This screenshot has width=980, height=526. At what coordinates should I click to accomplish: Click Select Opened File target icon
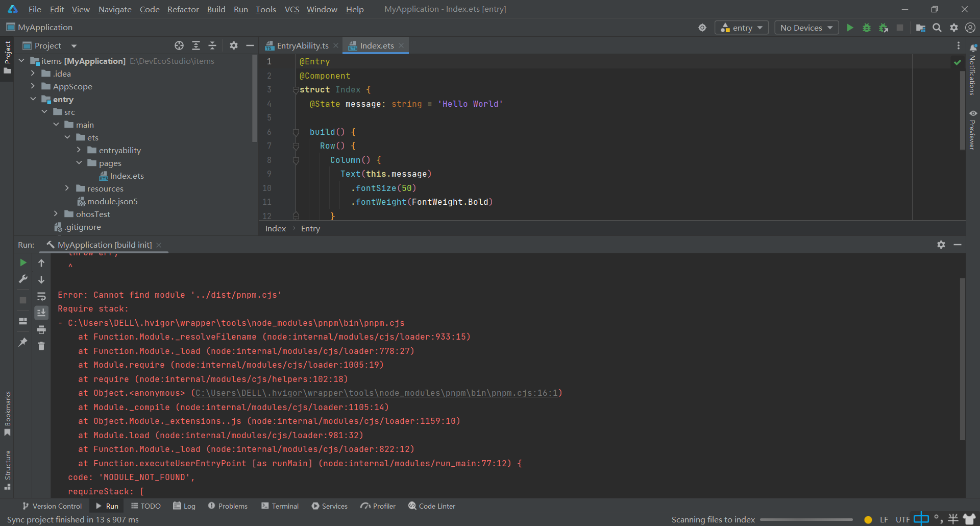click(179, 45)
